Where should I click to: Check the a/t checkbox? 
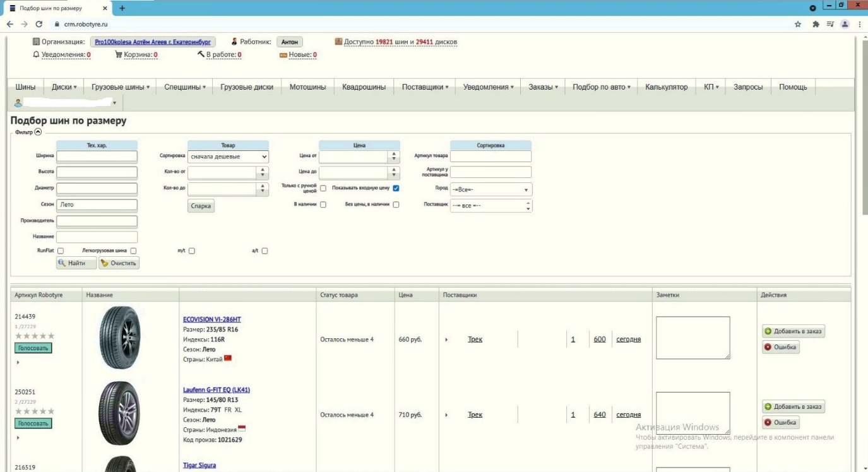coord(265,251)
